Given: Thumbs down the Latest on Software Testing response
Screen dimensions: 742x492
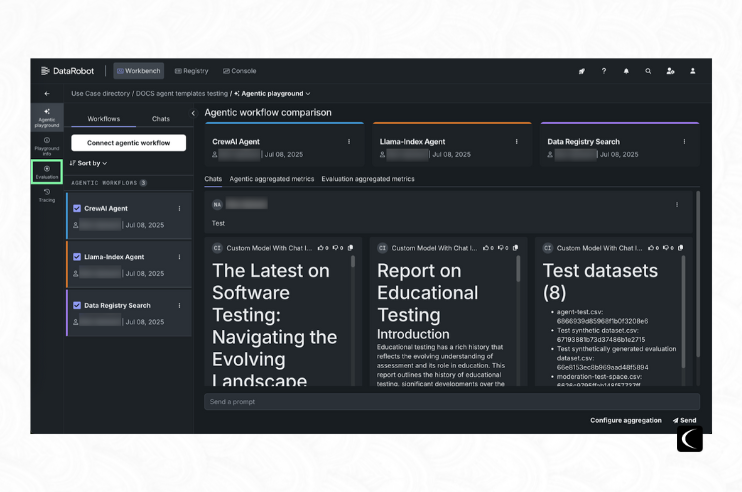Looking at the screenshot, I should [337, 248].
